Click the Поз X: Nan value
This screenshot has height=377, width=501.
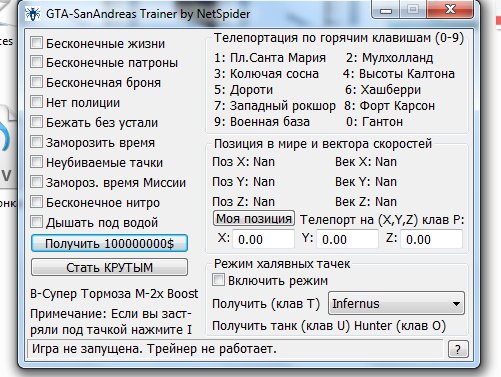click(244, 162)
